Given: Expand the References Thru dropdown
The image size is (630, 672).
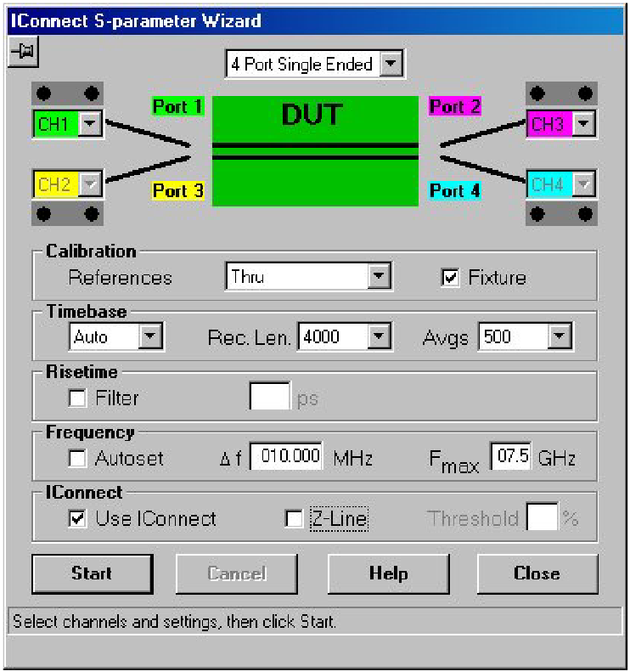Looking at the screenshot, I should click(379, 276).
